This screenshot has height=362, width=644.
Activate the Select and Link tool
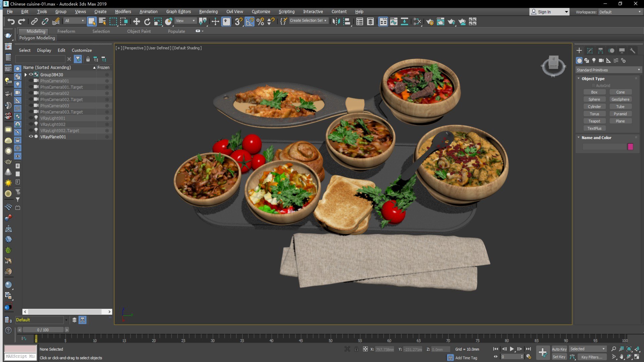[34, 21]
